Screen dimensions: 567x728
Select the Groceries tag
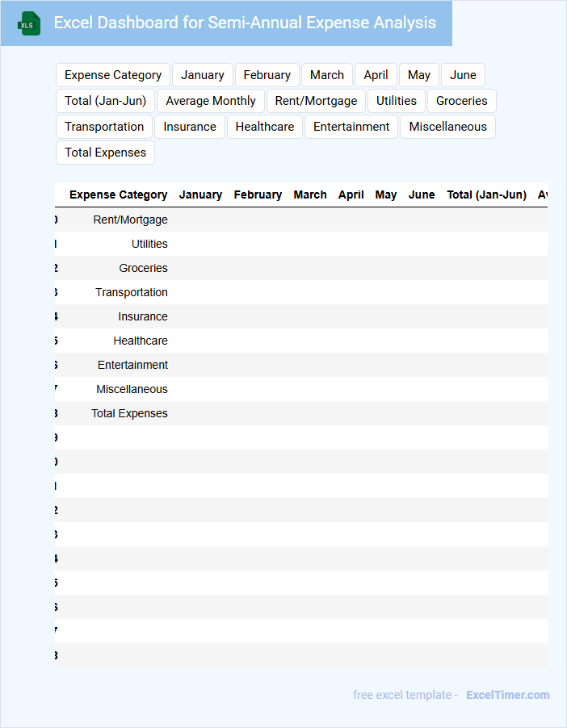tap(462, 101)
